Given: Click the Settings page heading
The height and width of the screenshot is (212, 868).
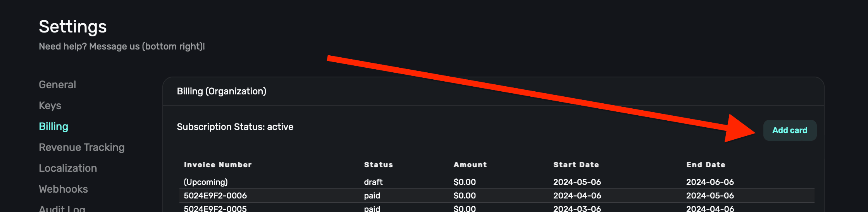Looking at the screenshot, I should point(73,27).
